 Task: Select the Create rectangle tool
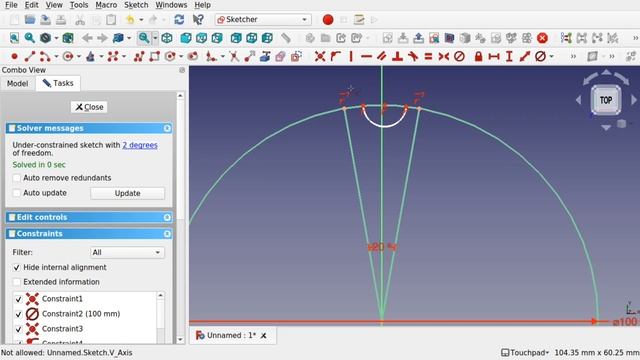click(154, 56)
